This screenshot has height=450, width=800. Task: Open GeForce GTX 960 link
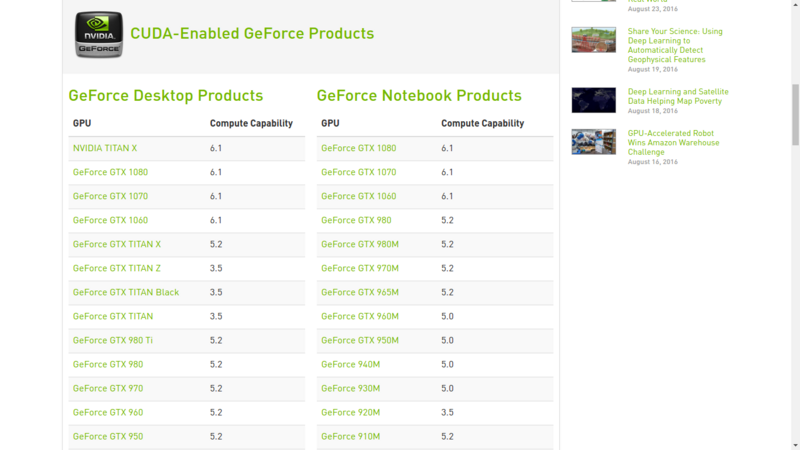(x=108, y=412)
